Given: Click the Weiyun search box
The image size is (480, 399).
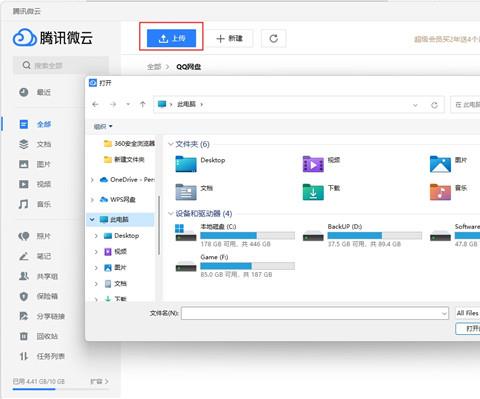Looking at the screenshot, I should click(61, 65).
